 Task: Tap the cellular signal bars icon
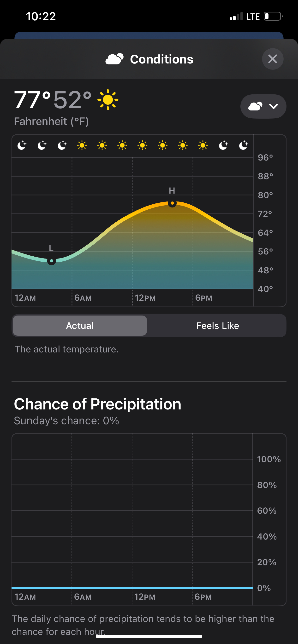pos(236,16)
